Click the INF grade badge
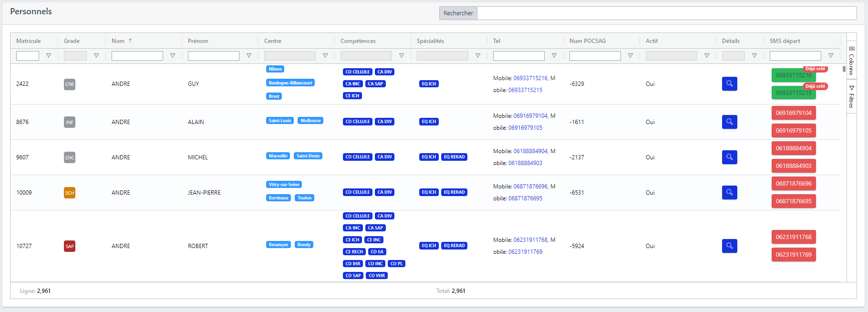868x312 pixels. [x=70, y=123]
